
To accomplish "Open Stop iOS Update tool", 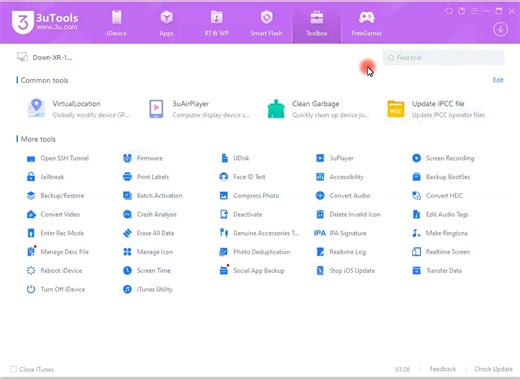I will pos(345,270).
